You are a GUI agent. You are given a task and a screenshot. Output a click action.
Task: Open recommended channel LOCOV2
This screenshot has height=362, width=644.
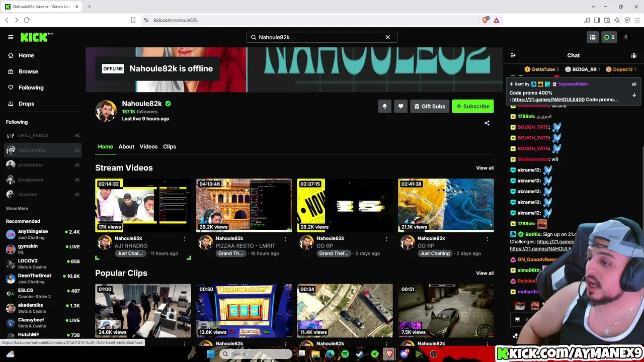[43, 263]
